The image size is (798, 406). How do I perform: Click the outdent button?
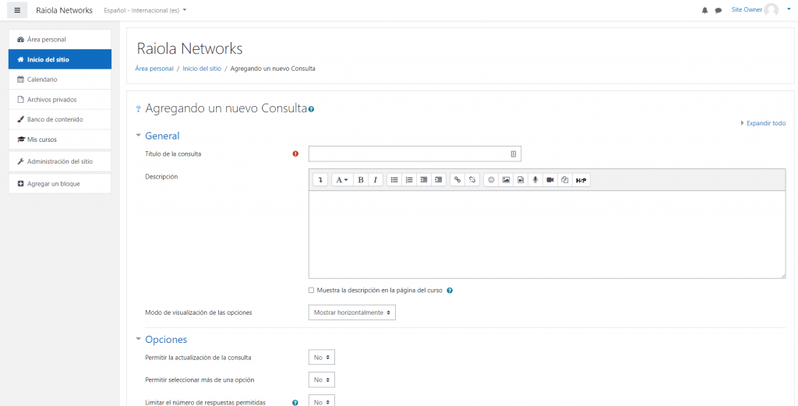[x=423, y=180]
